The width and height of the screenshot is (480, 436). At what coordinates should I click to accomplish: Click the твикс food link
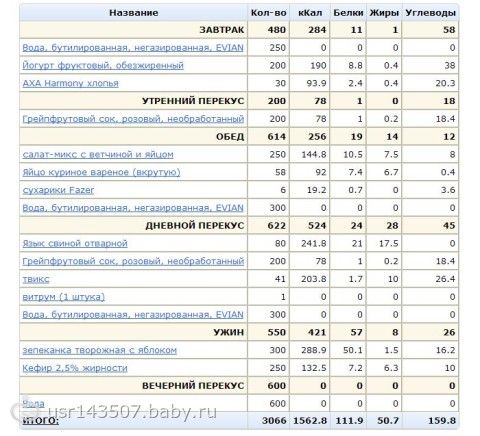pos(36,279)
